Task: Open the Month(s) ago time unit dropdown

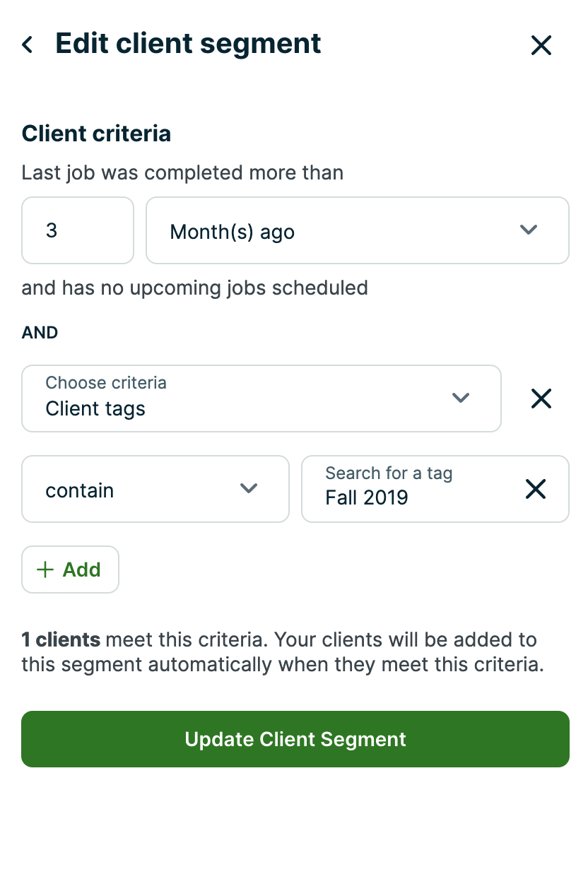Action: [x=357, y=230]
